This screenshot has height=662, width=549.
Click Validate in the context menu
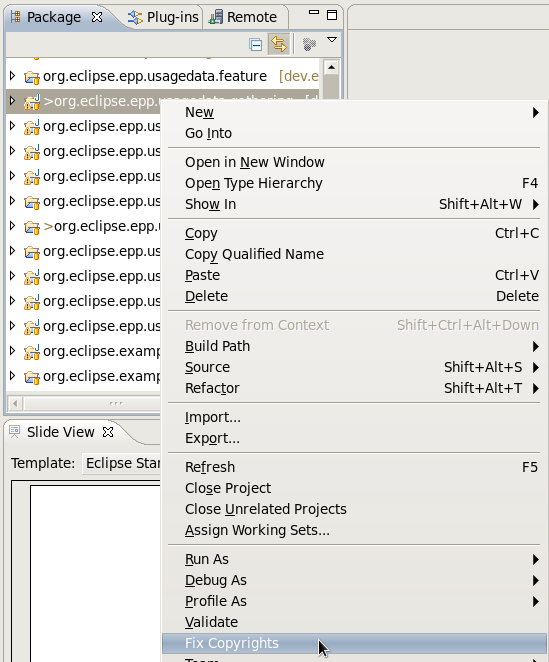coord(354,622)
